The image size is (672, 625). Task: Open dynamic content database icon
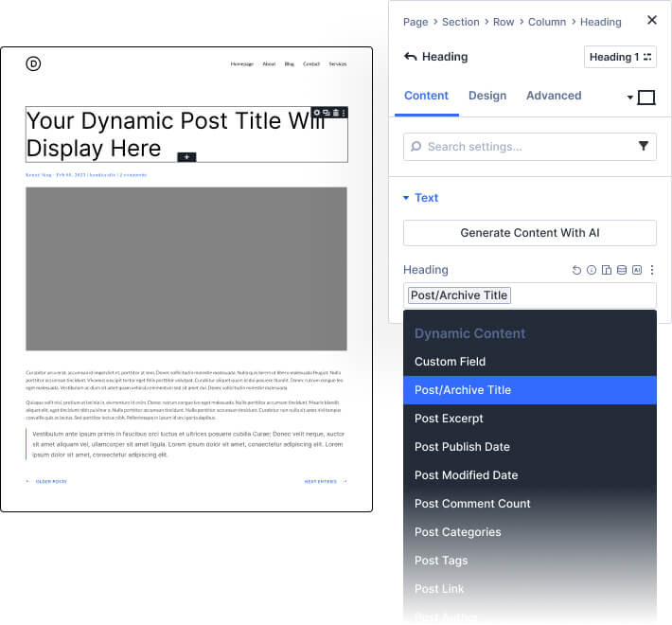(622, 270)
